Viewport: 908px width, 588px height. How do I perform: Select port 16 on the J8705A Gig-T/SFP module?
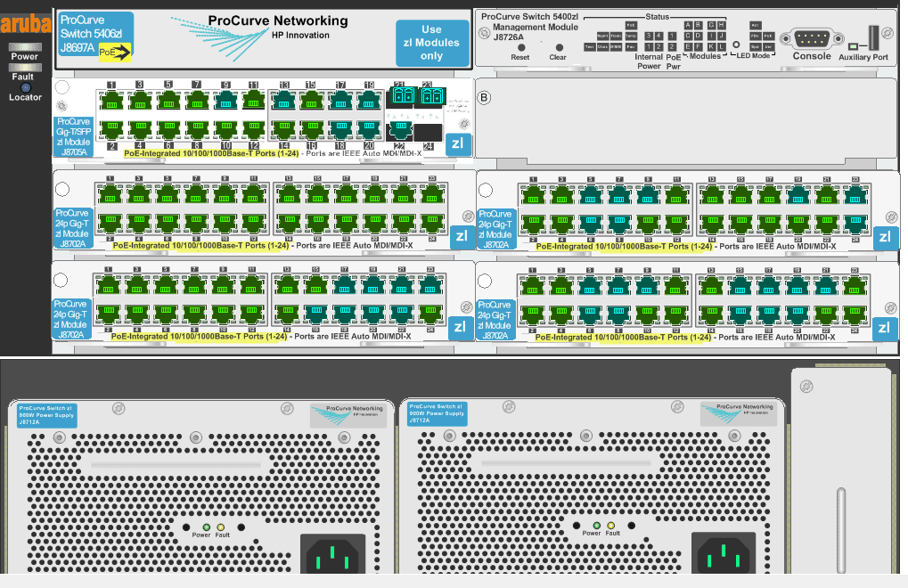click(x=312, y=129)
